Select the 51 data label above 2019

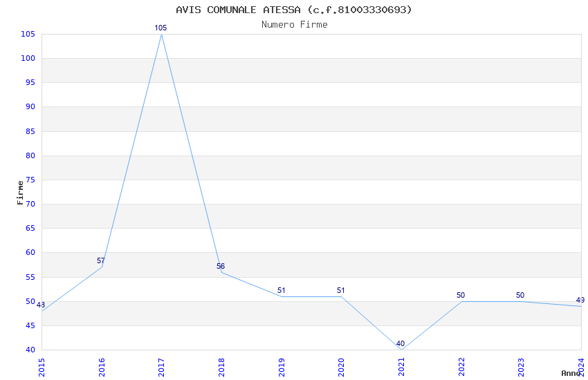pyautogui.click(x=282, y=290)
